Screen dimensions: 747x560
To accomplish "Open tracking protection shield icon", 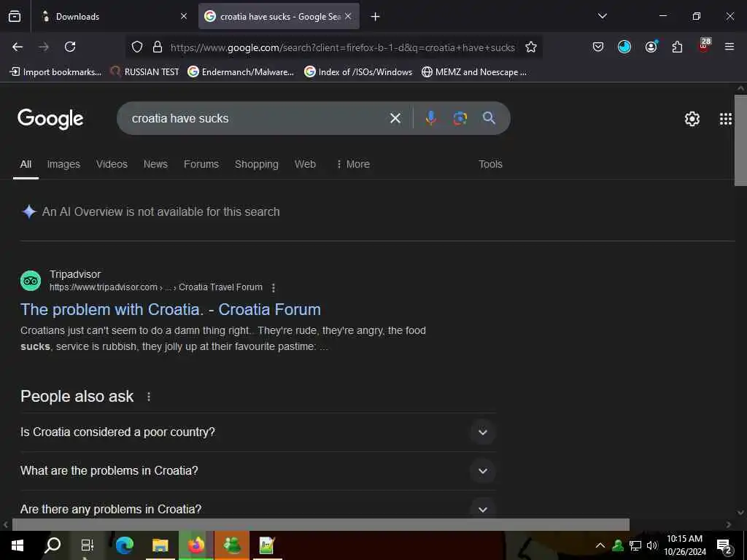I will [137, 47].
